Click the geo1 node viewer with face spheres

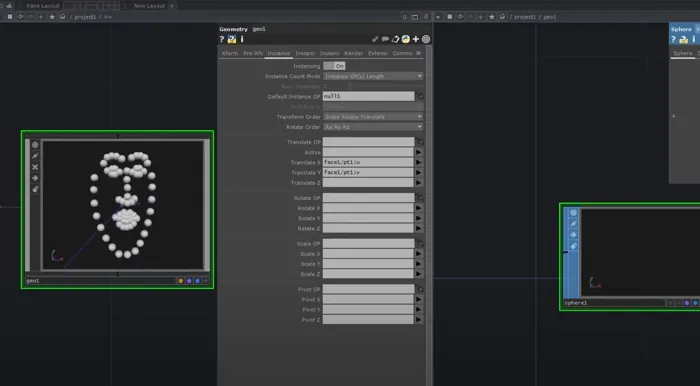(123, 205)
